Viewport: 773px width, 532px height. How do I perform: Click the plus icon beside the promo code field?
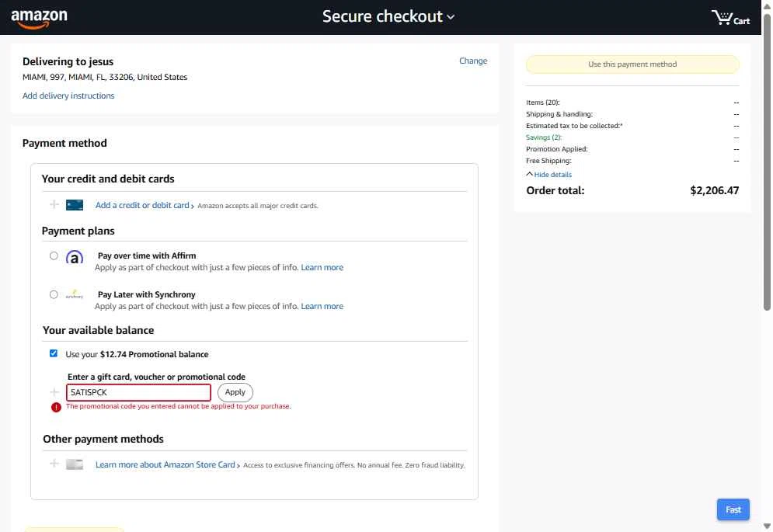click(x=54, y=392)
